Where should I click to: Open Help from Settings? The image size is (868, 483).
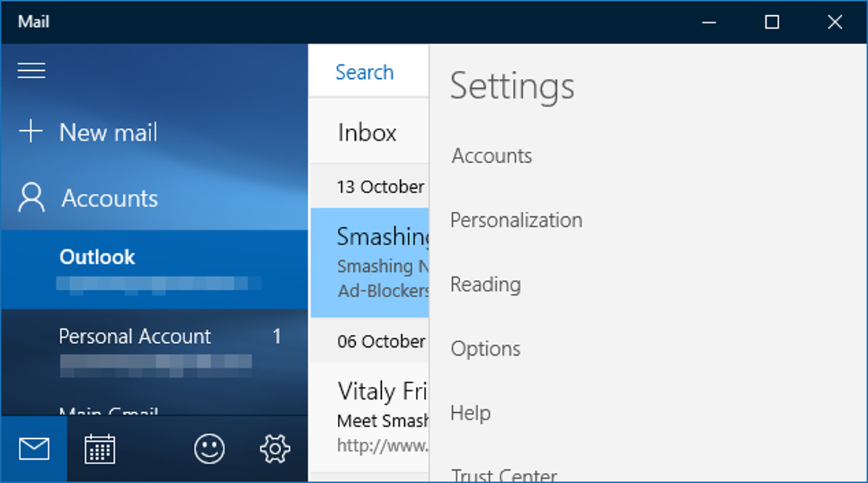tap(470, 412)
